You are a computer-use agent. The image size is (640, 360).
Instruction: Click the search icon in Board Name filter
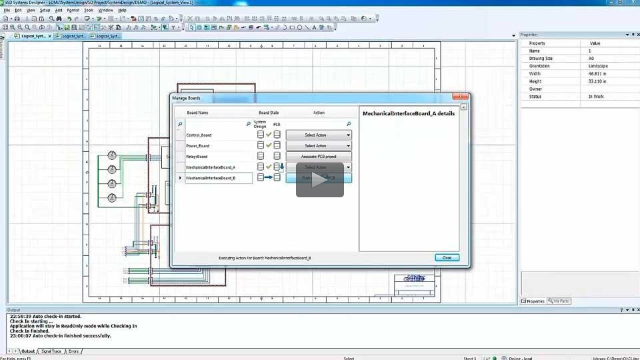pos(248,124)
